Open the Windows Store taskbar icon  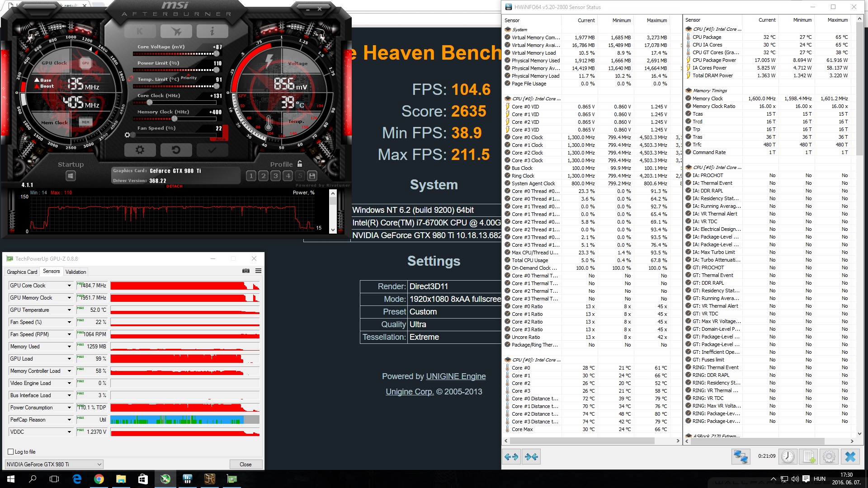click(x=143, y=479)
